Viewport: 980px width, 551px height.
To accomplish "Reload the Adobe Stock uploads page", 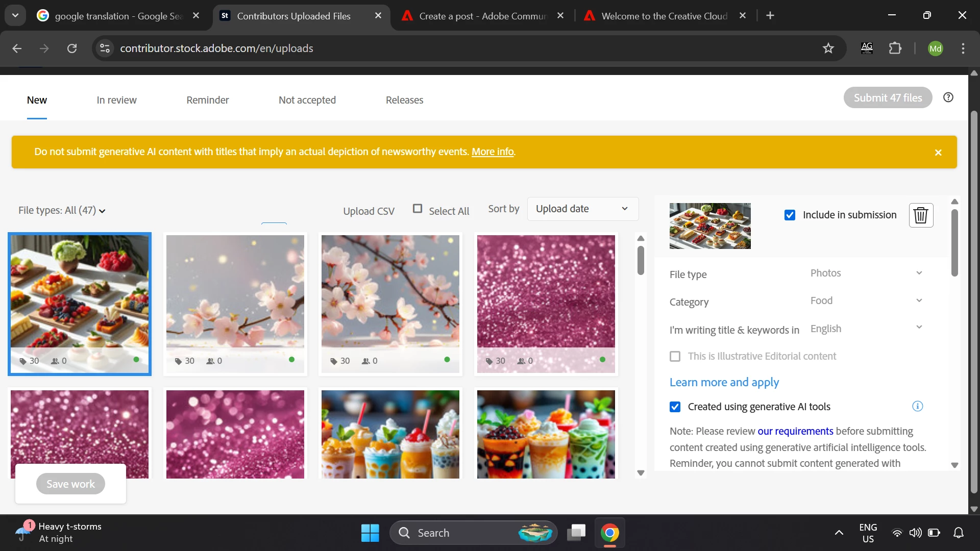I will (x=72, y=48).
